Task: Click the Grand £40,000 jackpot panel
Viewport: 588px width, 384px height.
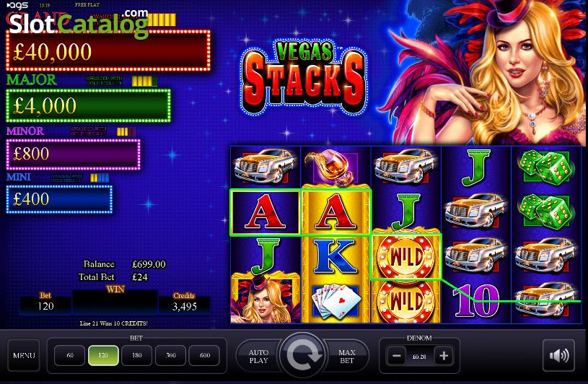Action: pyautogui.click(x=108, y=51)
